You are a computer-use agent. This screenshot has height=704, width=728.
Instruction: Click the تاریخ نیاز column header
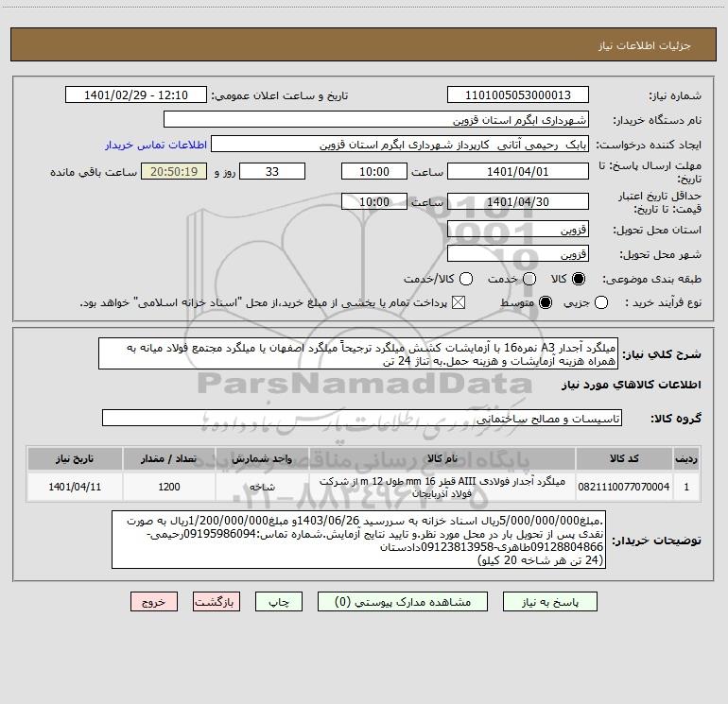tap(75, 458)
